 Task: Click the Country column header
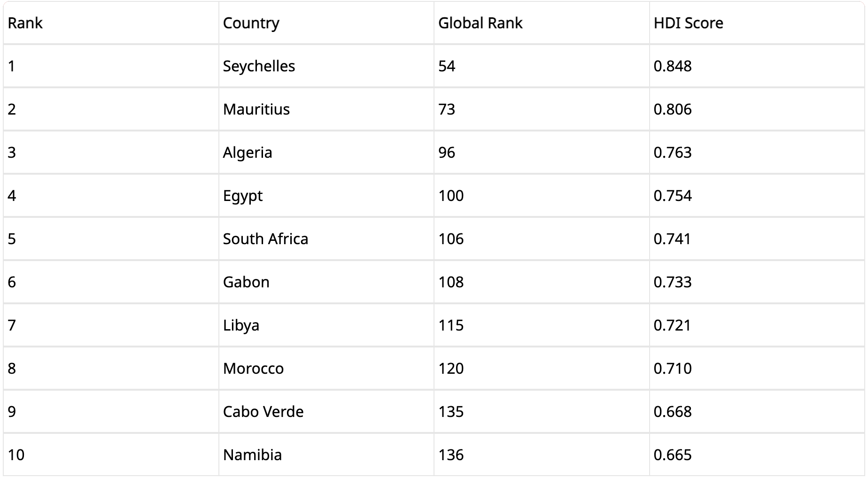tap(251, 23)
